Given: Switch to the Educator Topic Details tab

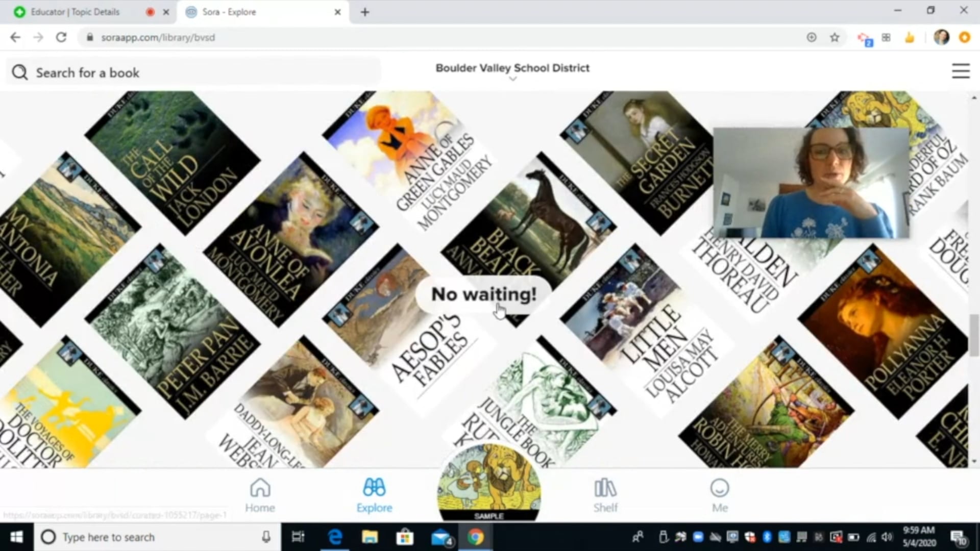Looking at the screenshot, I should [x=75, y=12].
